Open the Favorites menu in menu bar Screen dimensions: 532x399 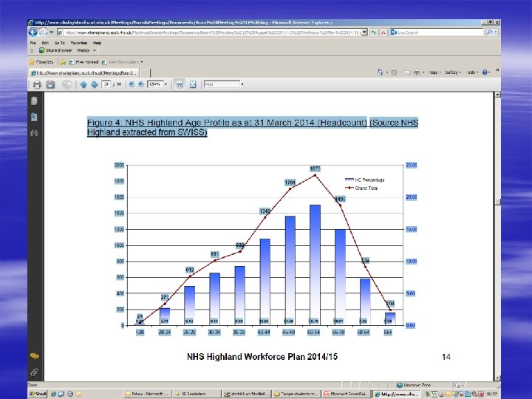click(79, 43)
